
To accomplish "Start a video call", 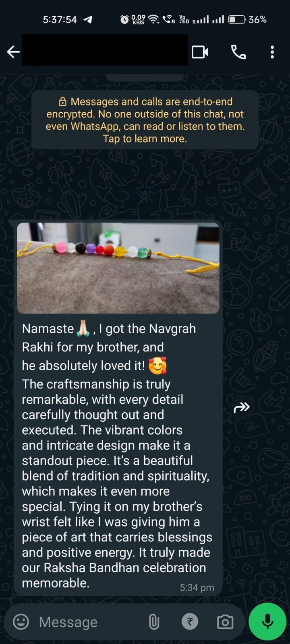I will pyautogui.click(x=200, y=52).
